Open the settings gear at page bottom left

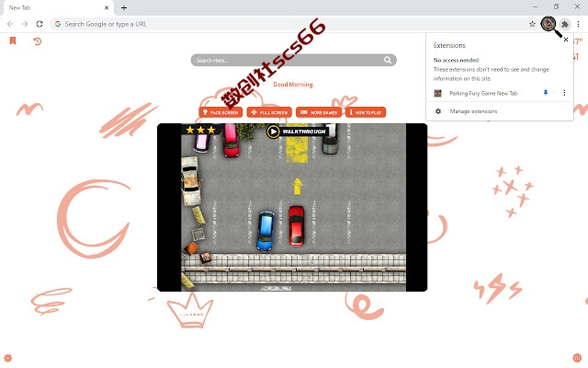(8, 358)
